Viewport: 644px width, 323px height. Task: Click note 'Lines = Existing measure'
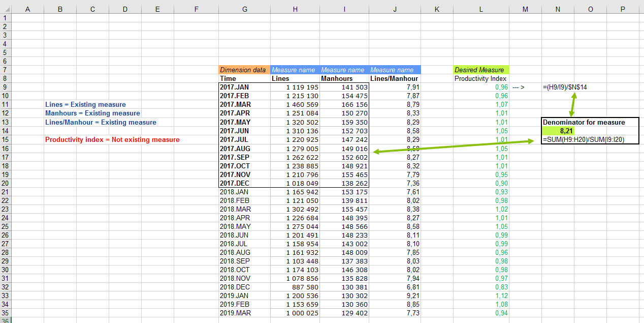[x=85, y=104]
